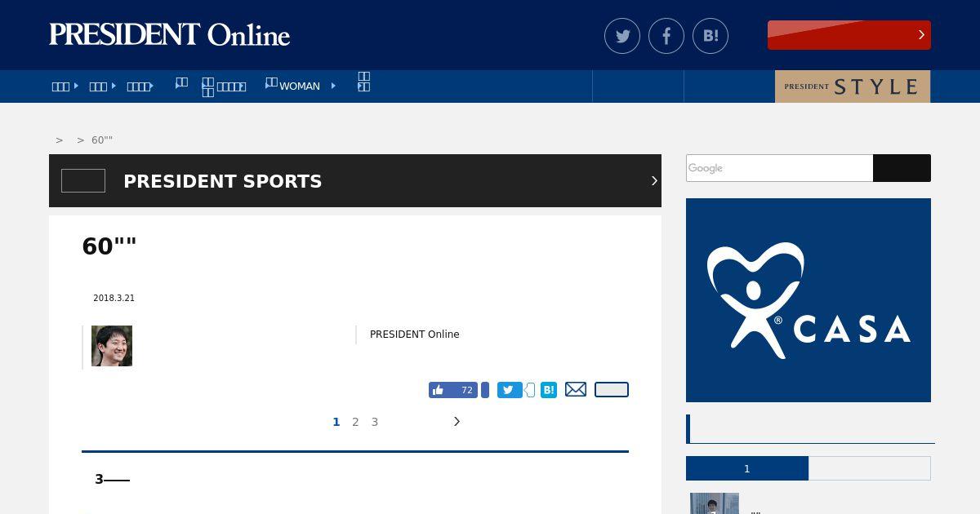Click the Twitter share button in article

pos(510,390)
